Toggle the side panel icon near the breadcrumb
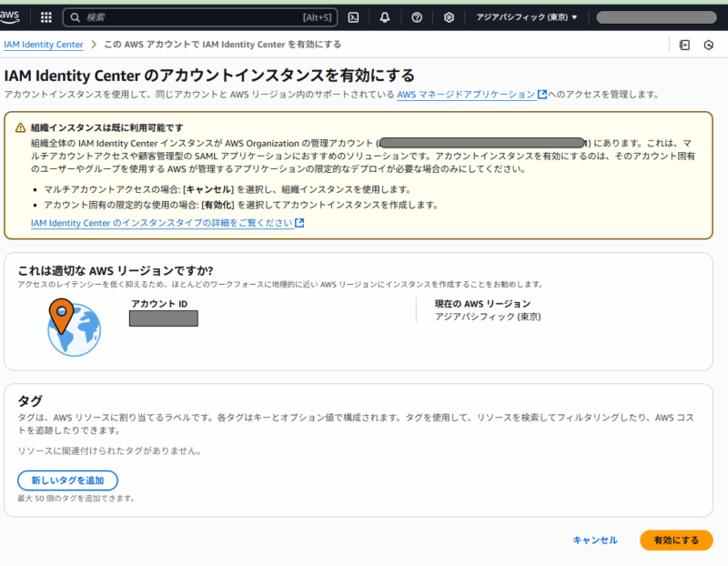Image resolution: width=728 pixels, height=566 pixels. pyautogui.click(x=684, y=45)
